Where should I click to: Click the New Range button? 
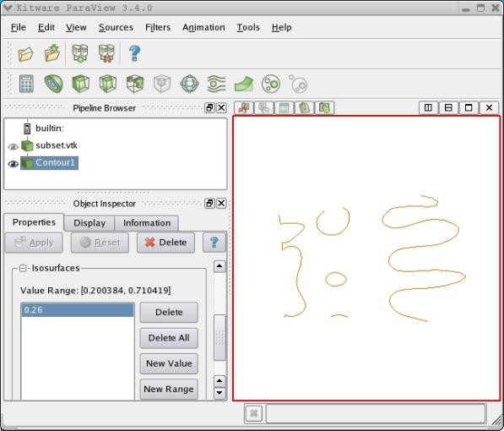tap(169, 389)
